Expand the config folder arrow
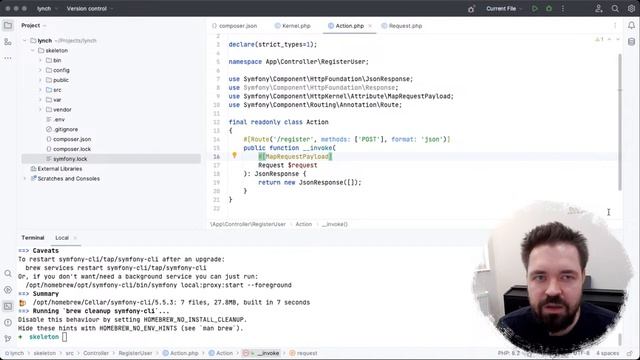Screen dimensions: 640x360 (x=40, y=70)
